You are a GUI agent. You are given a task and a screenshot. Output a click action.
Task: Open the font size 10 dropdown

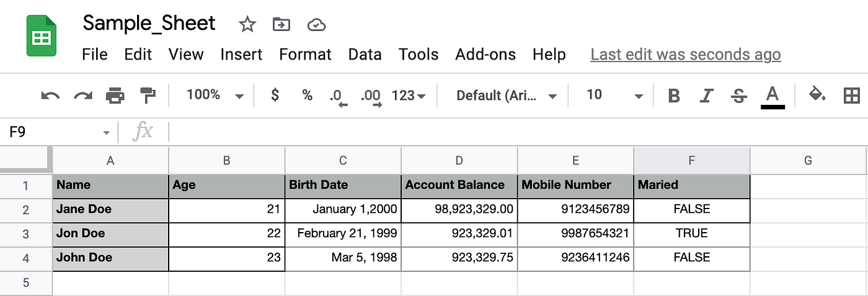click(x=614, y=95)
